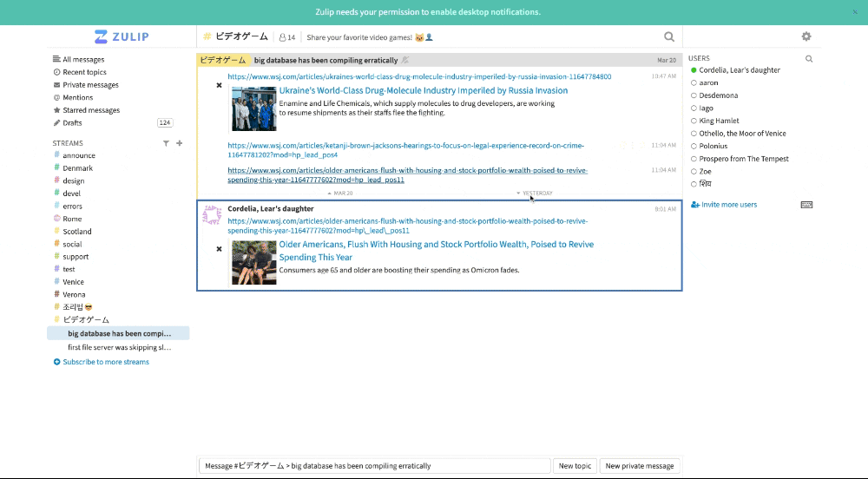Close the Ukraine article preview with the X
Screen dimensions: 868x479
tap(219, 85)
